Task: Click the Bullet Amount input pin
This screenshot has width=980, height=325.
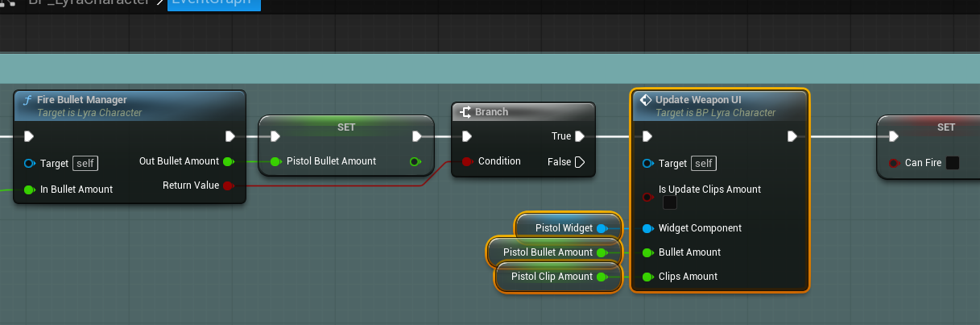Action: [648, 252]
